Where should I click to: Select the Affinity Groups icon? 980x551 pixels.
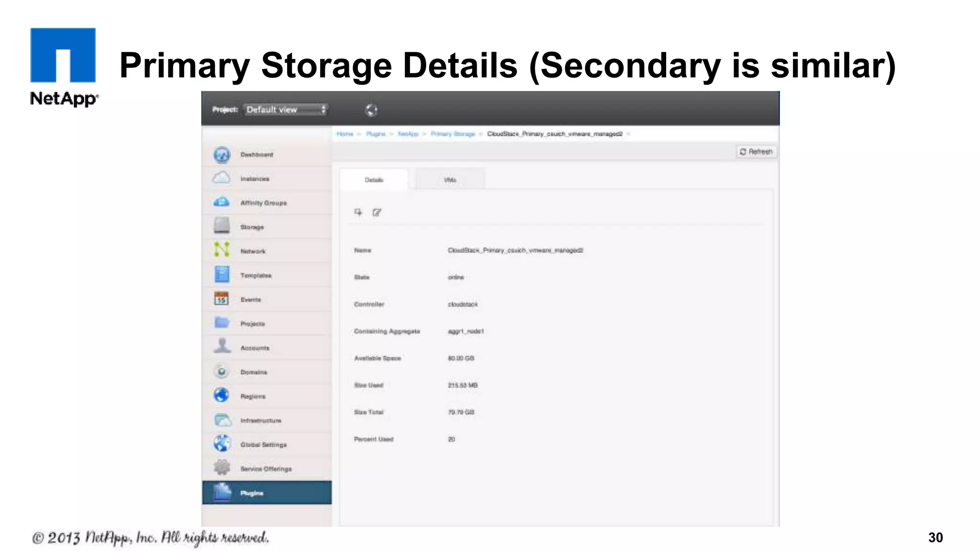pyautogui.click(x=222, y=202)
